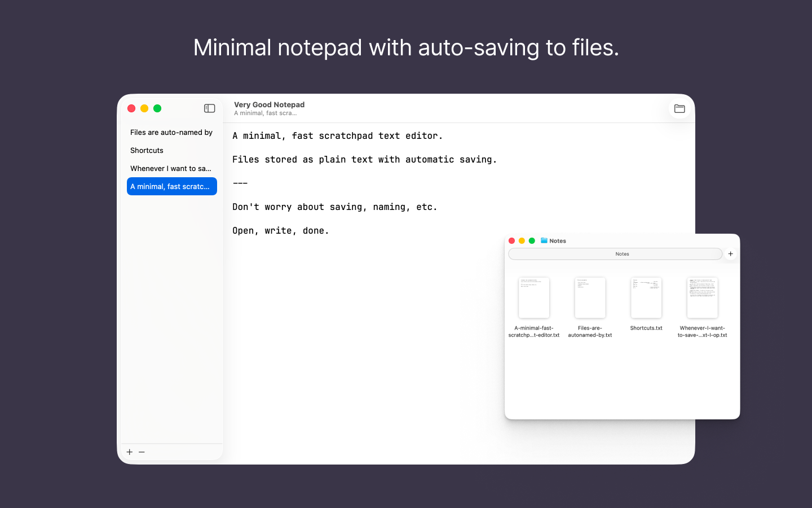The height and width of the screenshot is (508, 812).
Task: Click the truncated subtitle under the window title
Action: click(x=265, y=113)
